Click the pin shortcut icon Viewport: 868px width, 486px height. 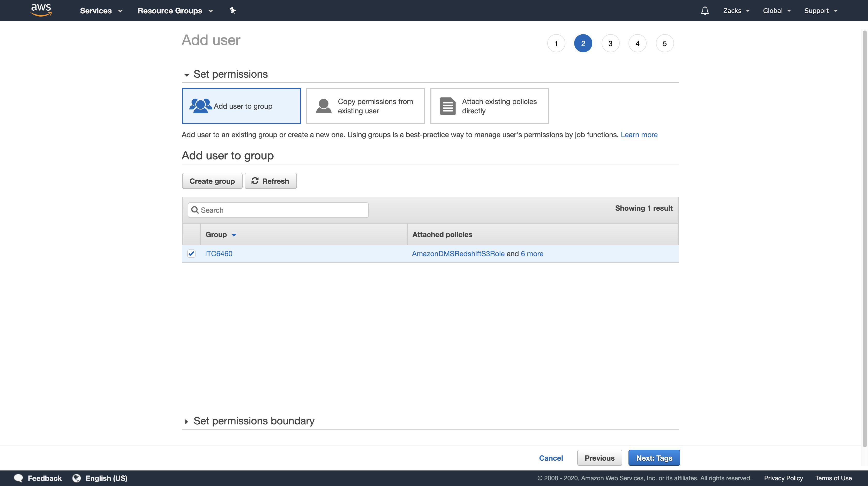click(x=233, y=10)
